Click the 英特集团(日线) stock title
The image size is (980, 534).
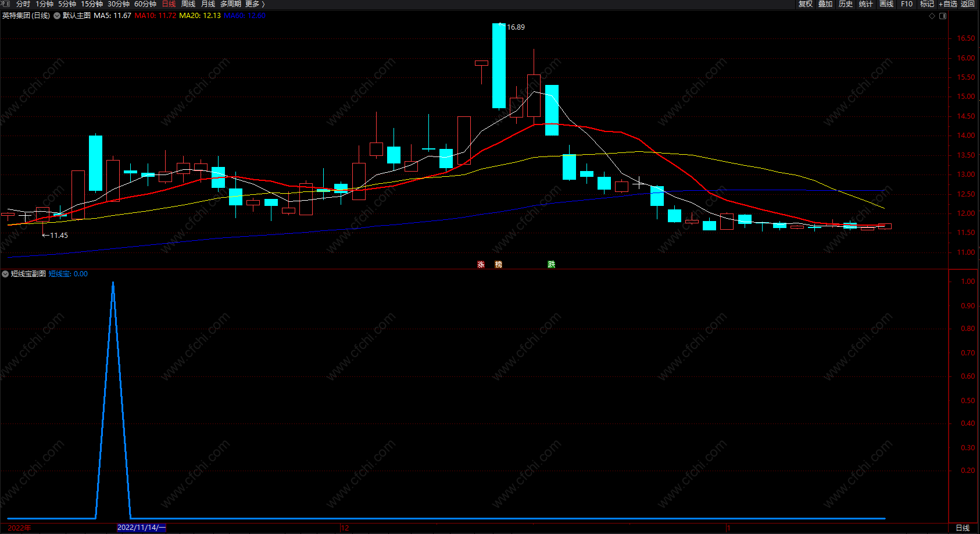coord(26,16)
